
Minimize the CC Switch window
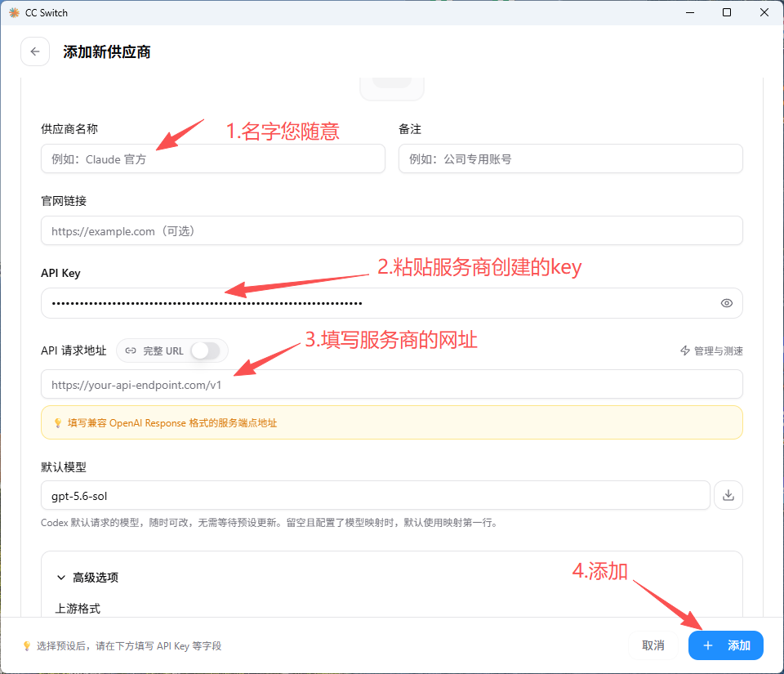tap(690, 12)
